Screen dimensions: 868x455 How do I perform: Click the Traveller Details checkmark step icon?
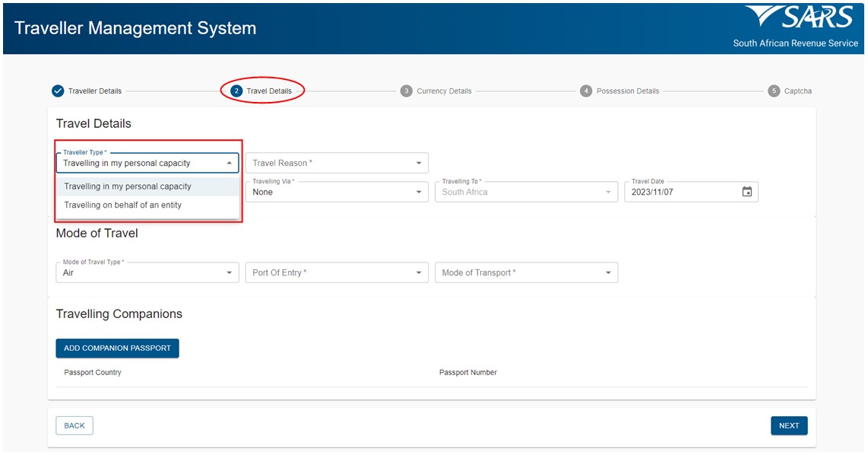click(x=58, y=91)
